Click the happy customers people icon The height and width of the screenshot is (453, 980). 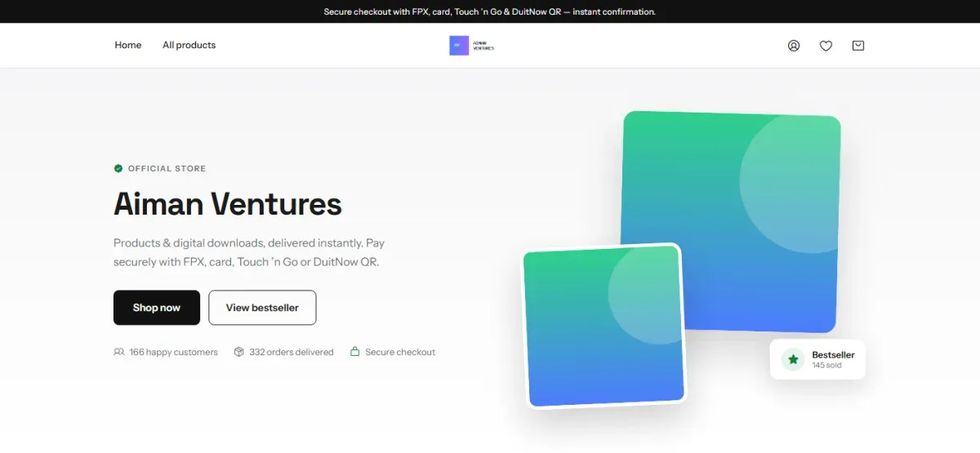119,352
